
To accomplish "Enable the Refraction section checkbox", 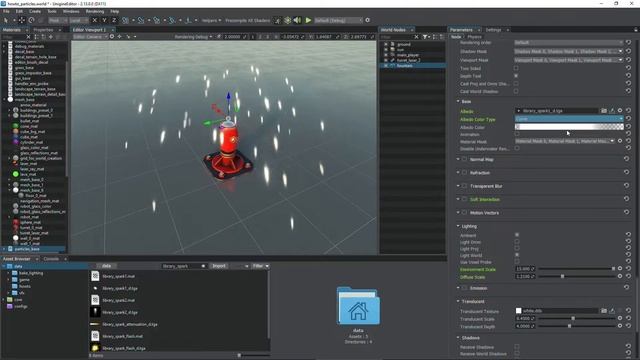I will [464, 173].
